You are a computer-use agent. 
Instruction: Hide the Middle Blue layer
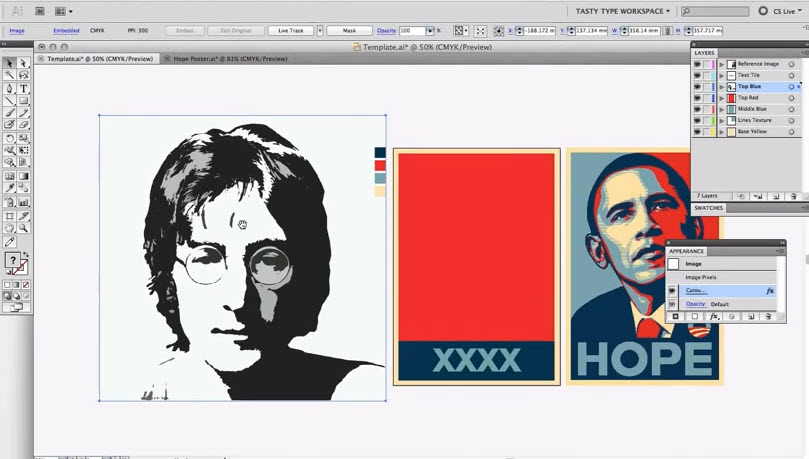[697, 109]
